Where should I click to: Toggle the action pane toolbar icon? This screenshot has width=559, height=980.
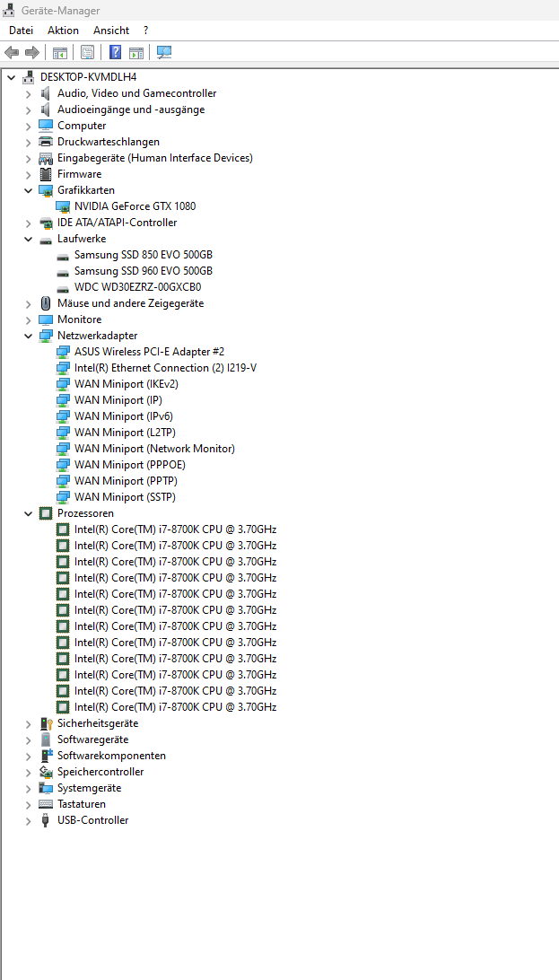(136, 52)
